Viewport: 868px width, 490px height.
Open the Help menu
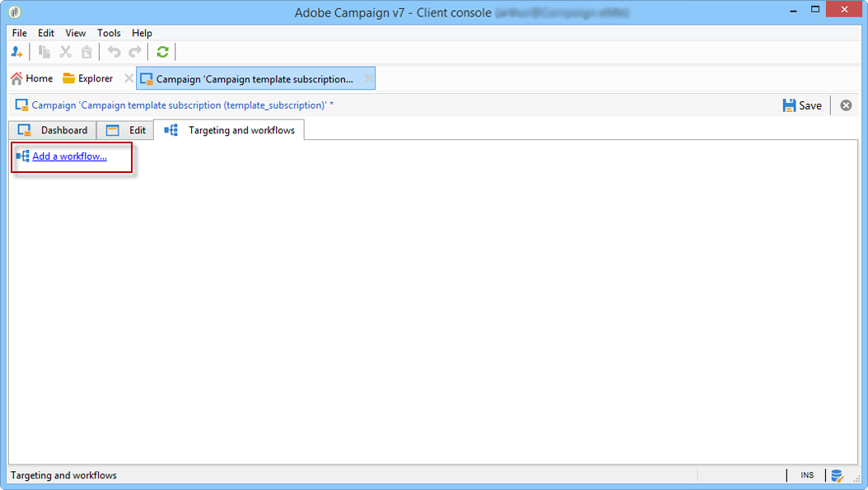click(x=142, y=33)
